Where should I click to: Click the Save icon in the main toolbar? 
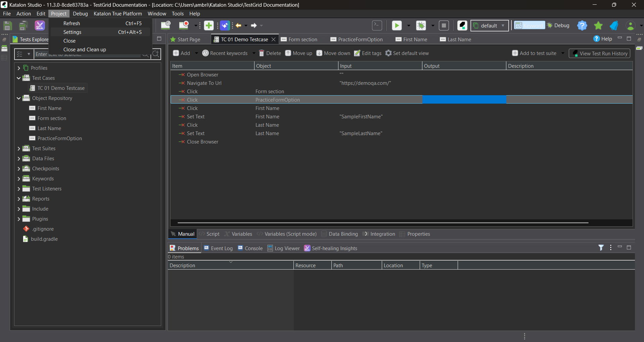[x=7, y=25]
